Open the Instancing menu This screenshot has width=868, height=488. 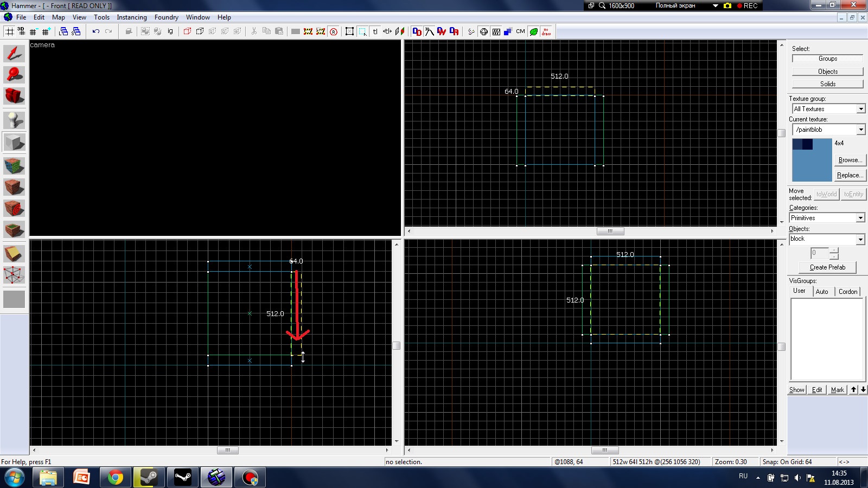pyautogui.click(x=132, y=17)
